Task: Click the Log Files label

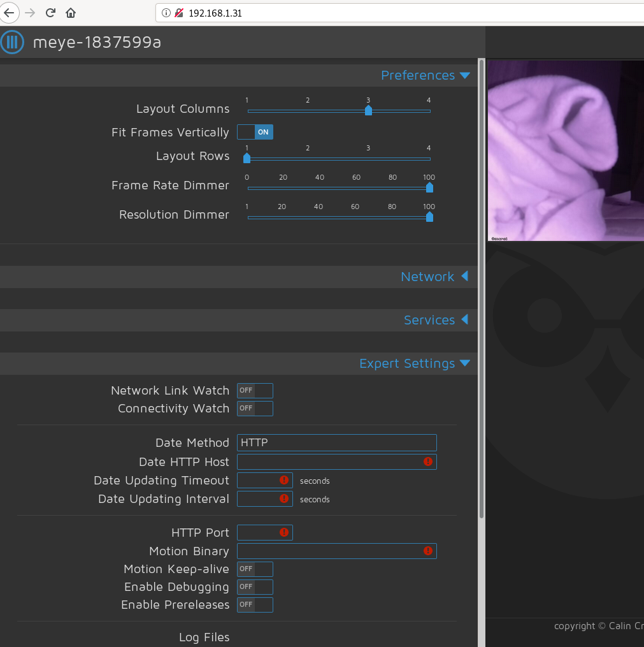Action: (x=204, y=637)
